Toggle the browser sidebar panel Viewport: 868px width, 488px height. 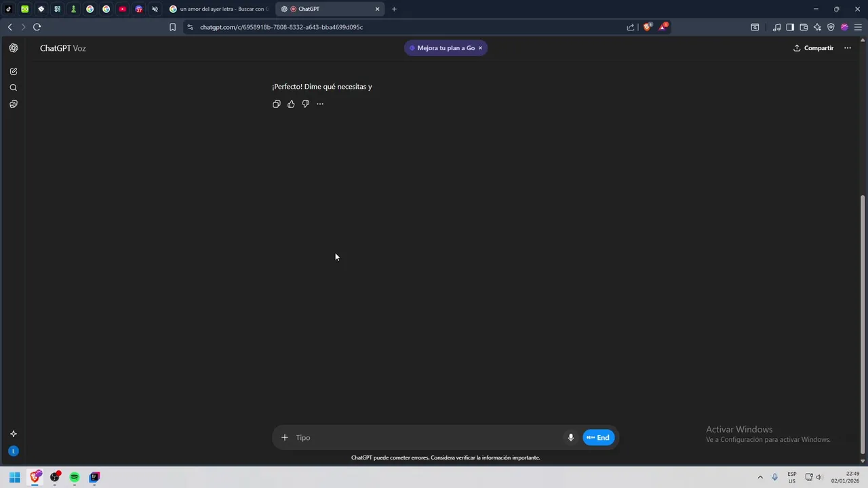point(790,27)
